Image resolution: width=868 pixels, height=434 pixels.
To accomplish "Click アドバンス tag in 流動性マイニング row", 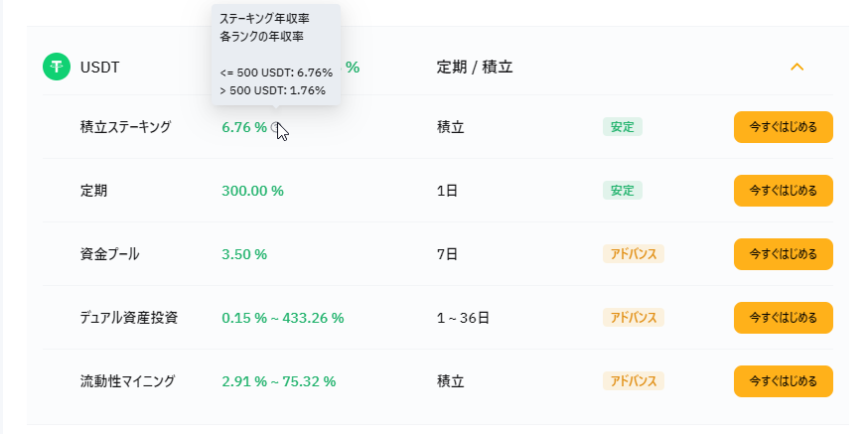I will 634,380.
